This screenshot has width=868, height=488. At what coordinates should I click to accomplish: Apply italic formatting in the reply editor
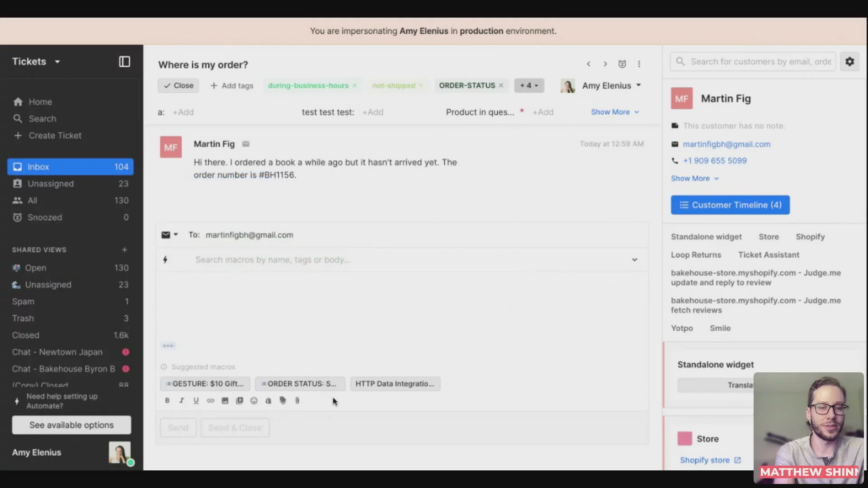tap(182, 400)
